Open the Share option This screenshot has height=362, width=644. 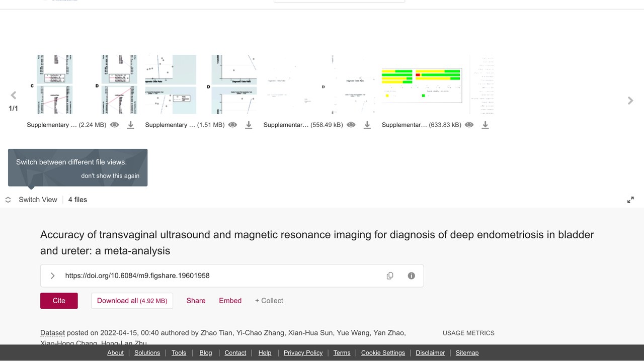[196, 301]
